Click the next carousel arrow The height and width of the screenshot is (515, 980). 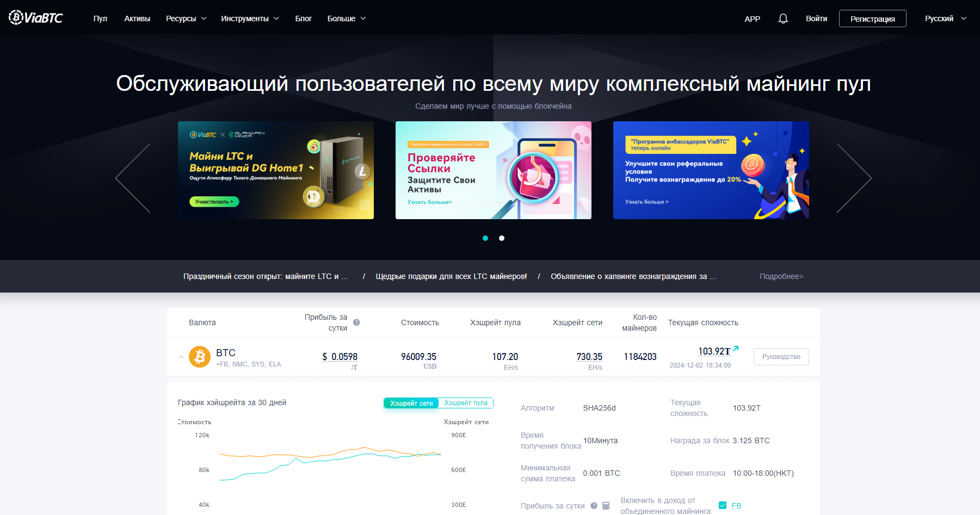[854, 178]
